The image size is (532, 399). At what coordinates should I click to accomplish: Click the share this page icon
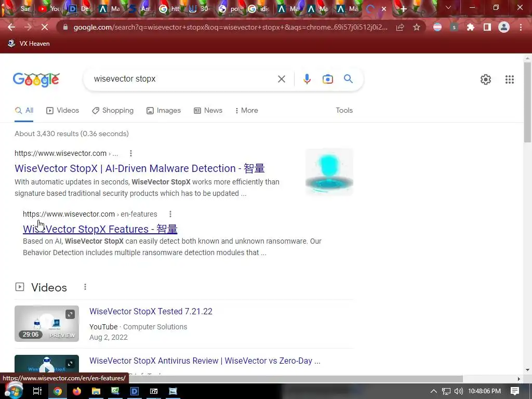tap(400, 27)
